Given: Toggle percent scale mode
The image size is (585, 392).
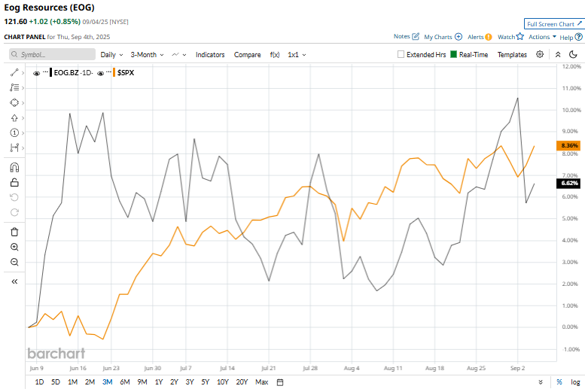Looking at the screenshot, I should [559, 382].
